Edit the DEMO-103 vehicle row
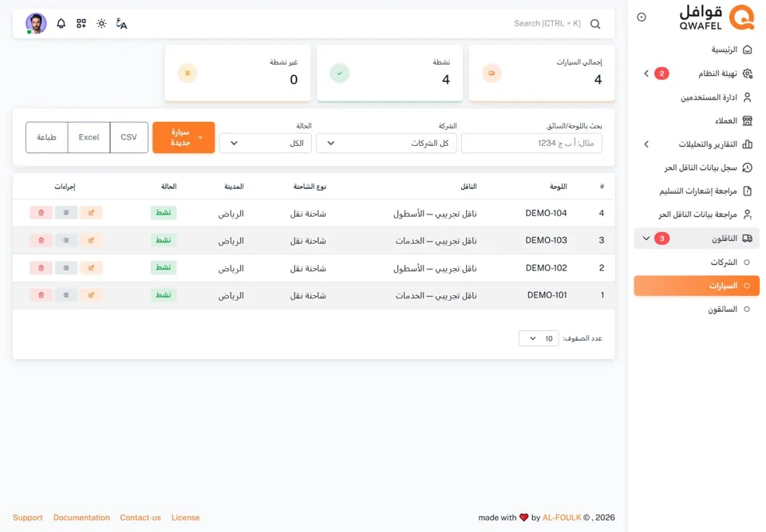 click(91, 240)
